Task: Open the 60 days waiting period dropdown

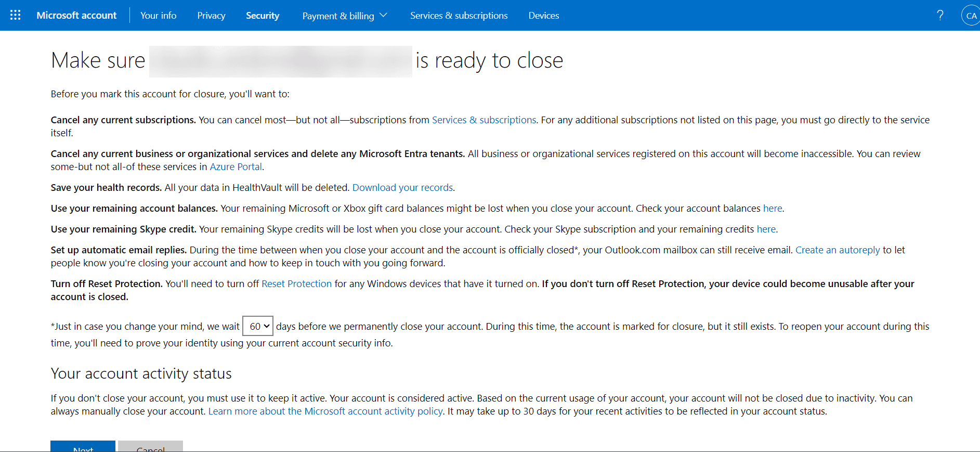Action: coord(258,326)
